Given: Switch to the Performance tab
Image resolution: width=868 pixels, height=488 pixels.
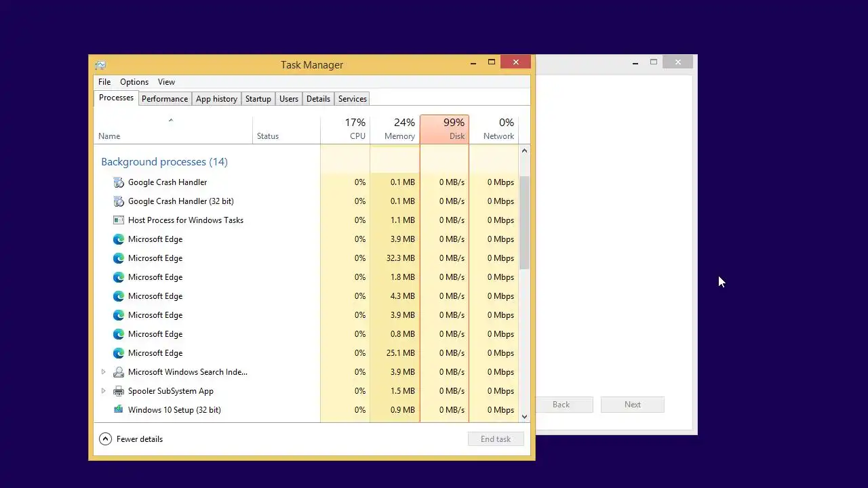Looking at the screenshot, I should 165,99.
